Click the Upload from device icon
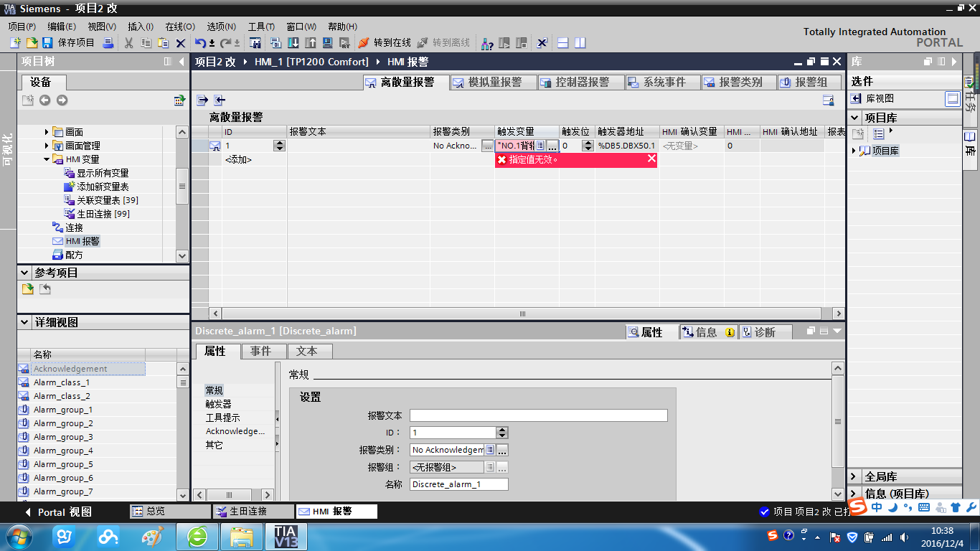980x551 pixels. pyautogui.click(x=311, y=43)
